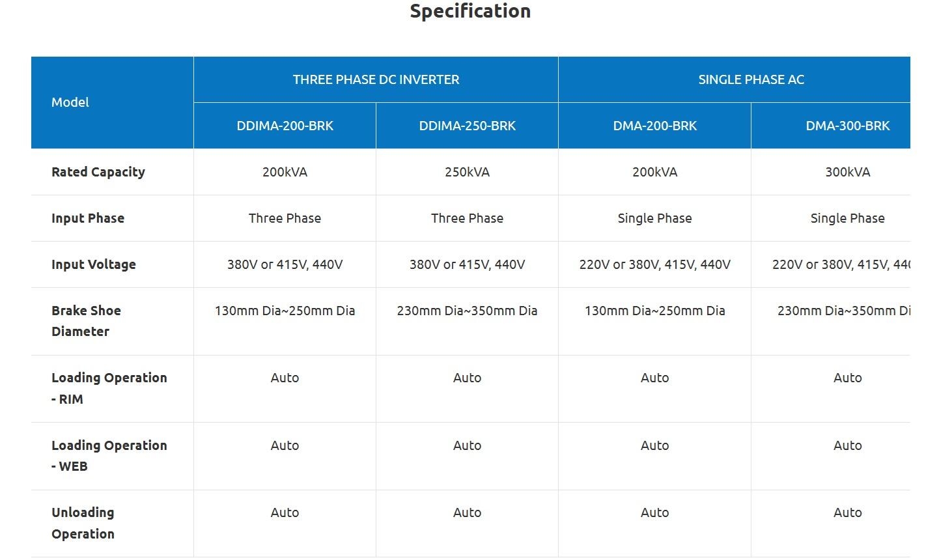Click the Input Phase row label

pos(88,218)
